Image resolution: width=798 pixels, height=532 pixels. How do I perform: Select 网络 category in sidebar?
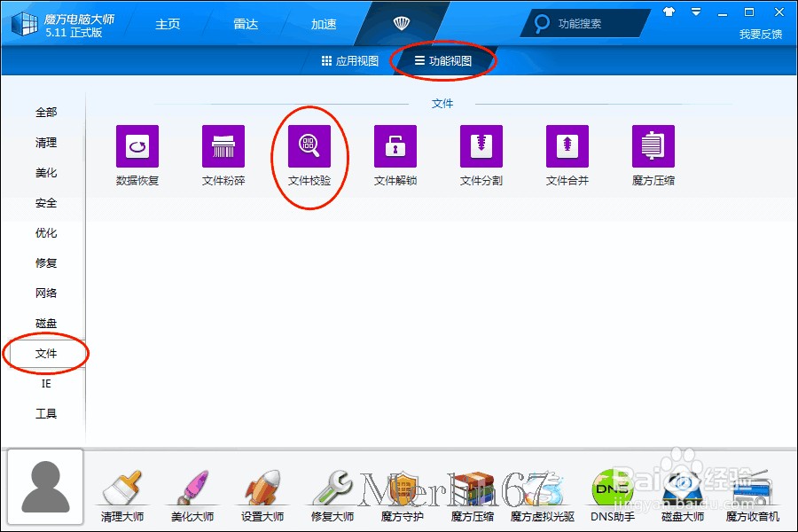[x=46, y=293]
